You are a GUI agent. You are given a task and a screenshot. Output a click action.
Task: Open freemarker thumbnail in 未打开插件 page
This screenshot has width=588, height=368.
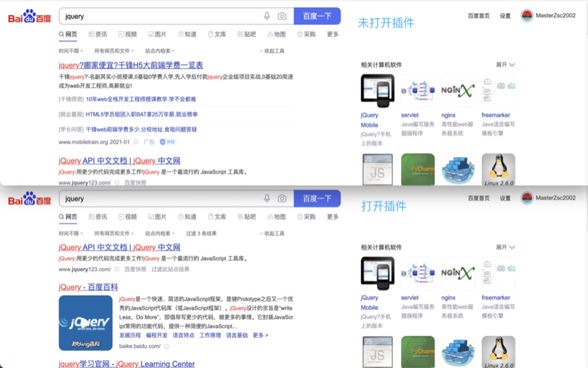click(x=498, y=91)
